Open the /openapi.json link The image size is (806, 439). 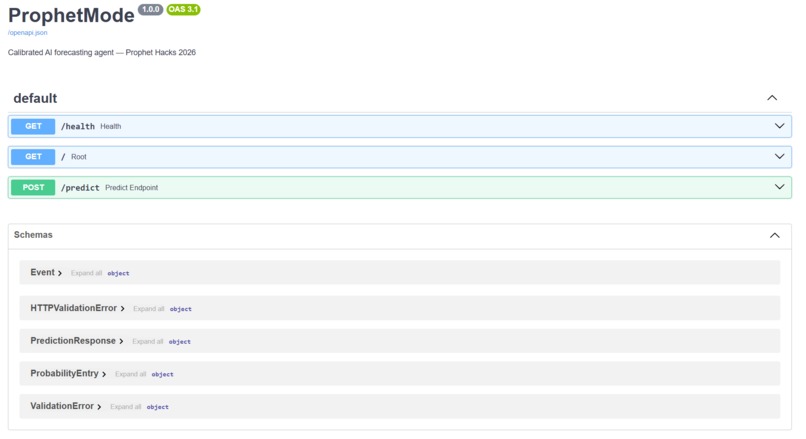pos(28,32)
